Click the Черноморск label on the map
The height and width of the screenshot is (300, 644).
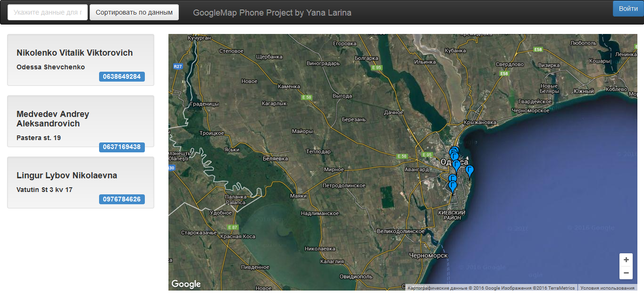click(428, 255)
